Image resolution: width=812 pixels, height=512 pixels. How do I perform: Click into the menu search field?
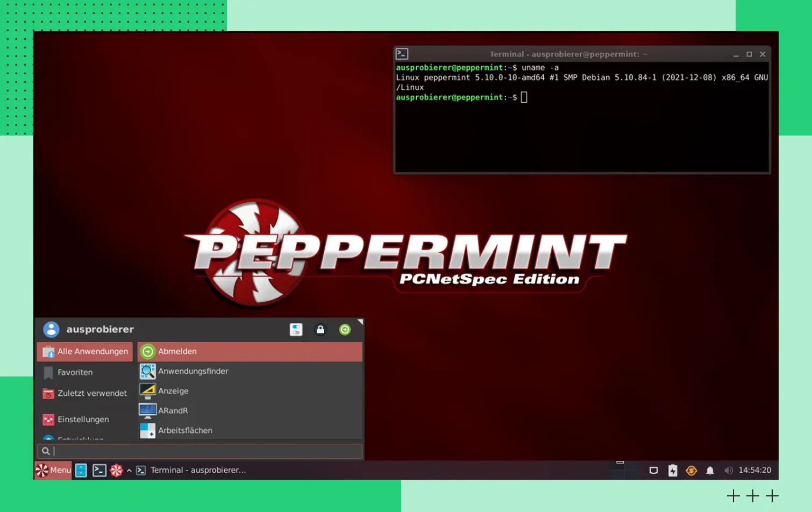click(x=204, y=451)
